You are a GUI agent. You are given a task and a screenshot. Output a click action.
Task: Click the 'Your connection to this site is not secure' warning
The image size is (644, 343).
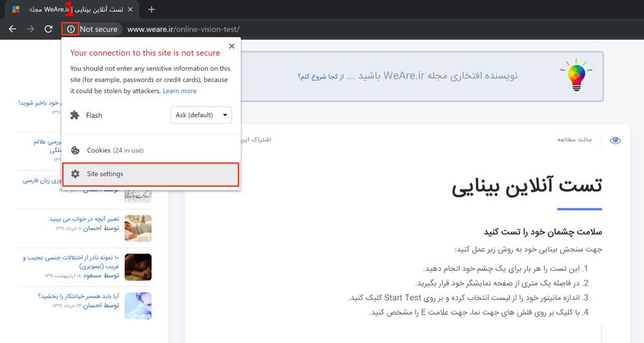[x=145, y=53]
